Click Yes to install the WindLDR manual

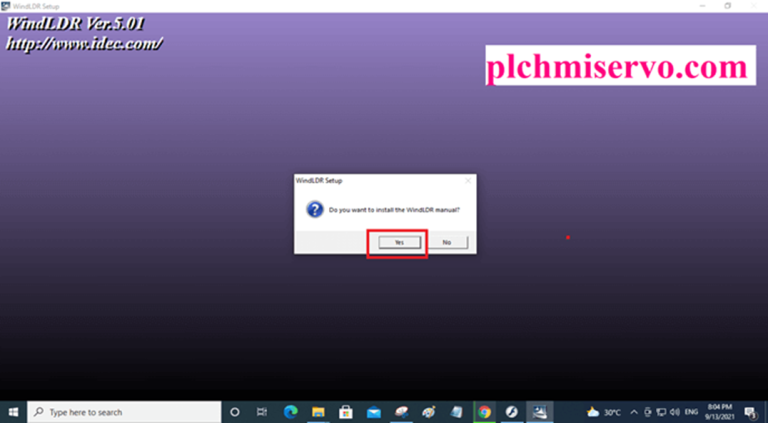click(398, 242)
